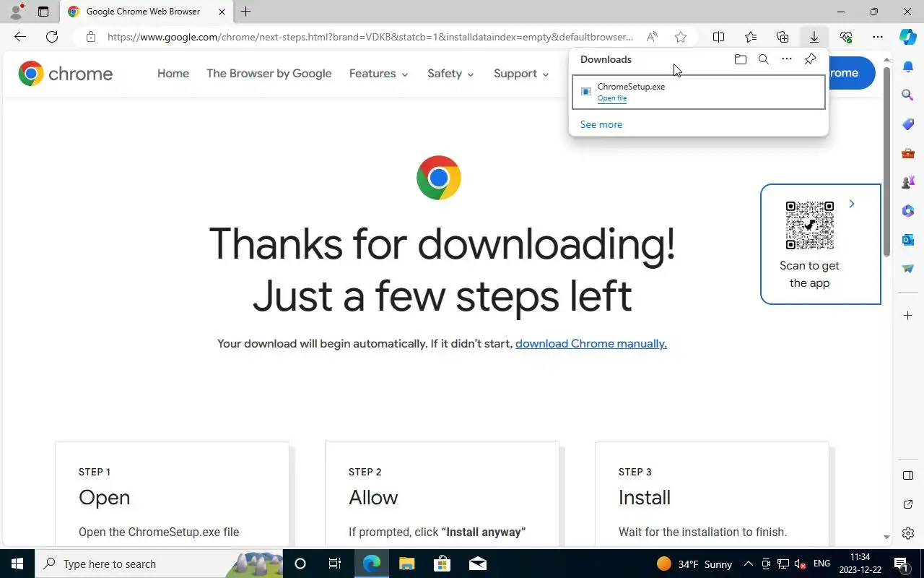
Task: Expand the QR code card chevron
Action: (852, 204)
